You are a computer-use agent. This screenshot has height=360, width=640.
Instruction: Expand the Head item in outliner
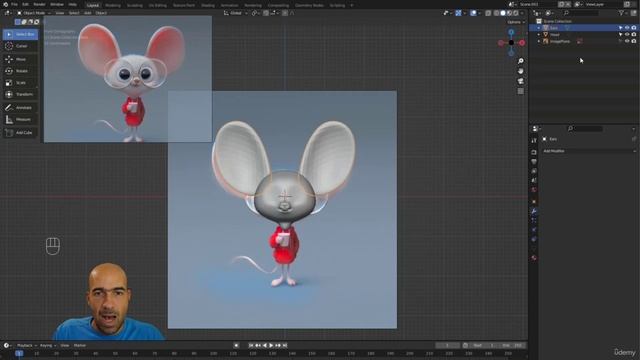(x=539, y=35)
